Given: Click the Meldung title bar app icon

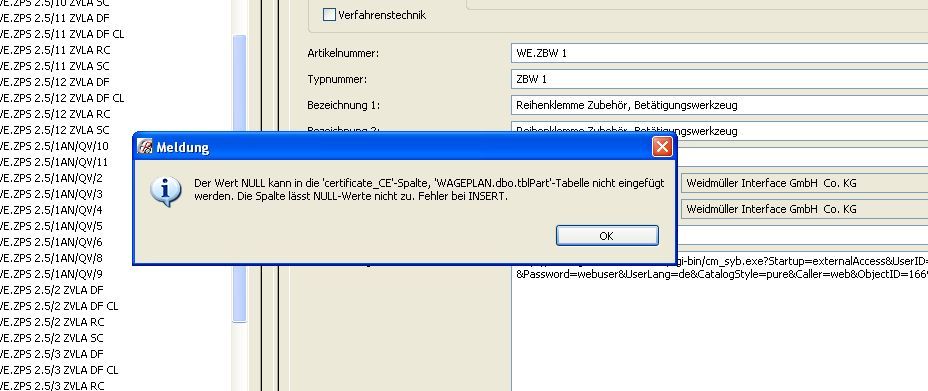Looking at the screenshot, I should (145, 147).
